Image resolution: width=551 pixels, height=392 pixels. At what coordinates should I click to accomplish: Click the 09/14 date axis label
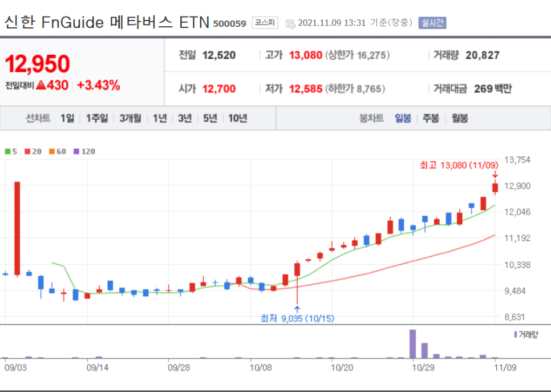click(x=98, y=367)
